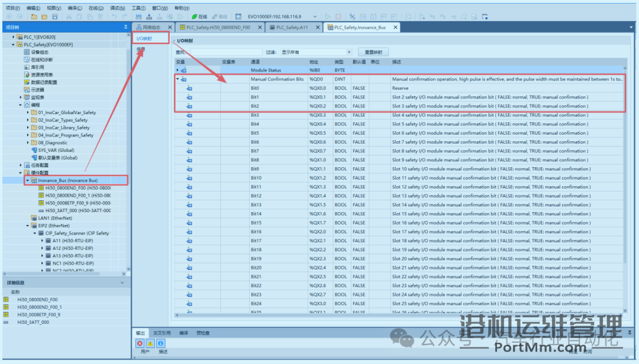Open the 显示所有 filter dropdown

(349, 51)
